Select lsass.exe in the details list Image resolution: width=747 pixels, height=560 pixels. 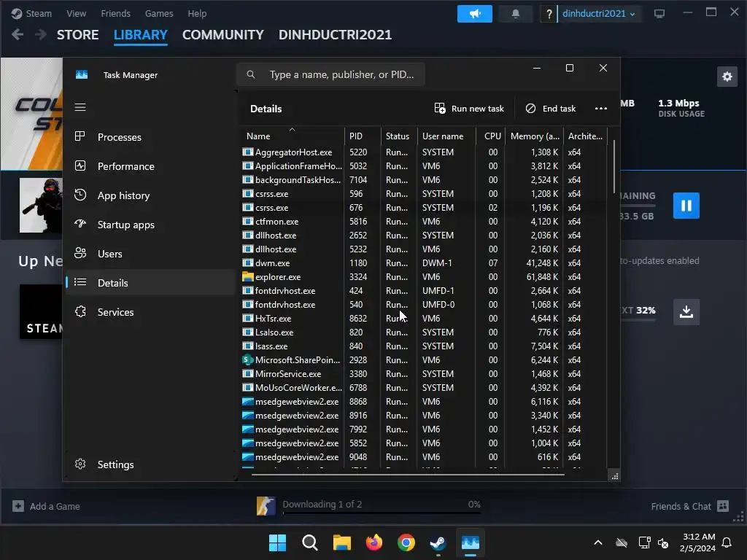pyautogui.click(x=424, y=346)
